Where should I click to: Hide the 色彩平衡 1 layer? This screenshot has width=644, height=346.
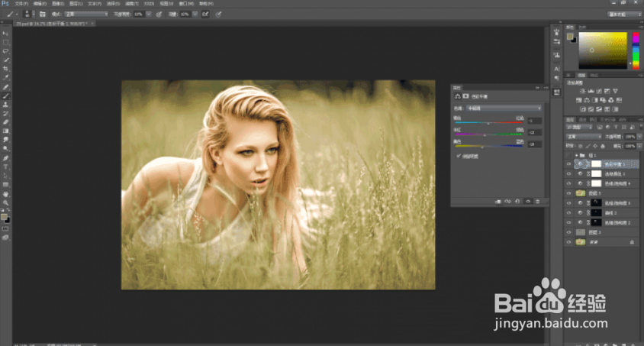(x=568, y=164)
